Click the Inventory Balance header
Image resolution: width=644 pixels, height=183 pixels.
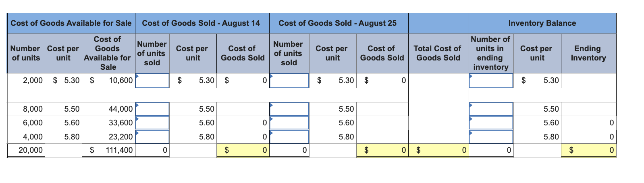(x=542, y=23)
